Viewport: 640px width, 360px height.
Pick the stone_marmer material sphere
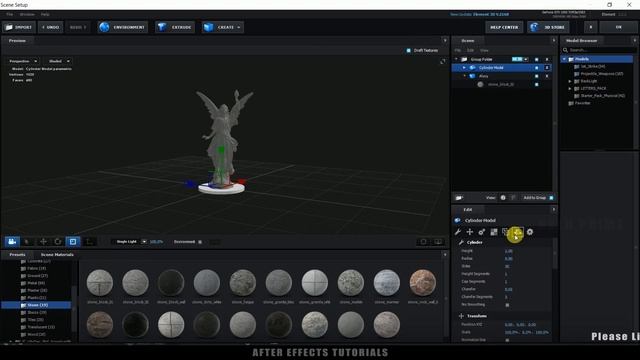click(387, 282)
